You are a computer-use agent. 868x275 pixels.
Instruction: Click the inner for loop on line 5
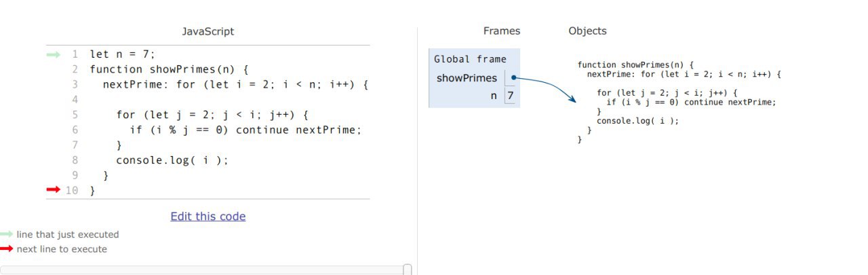pos(212,115)
